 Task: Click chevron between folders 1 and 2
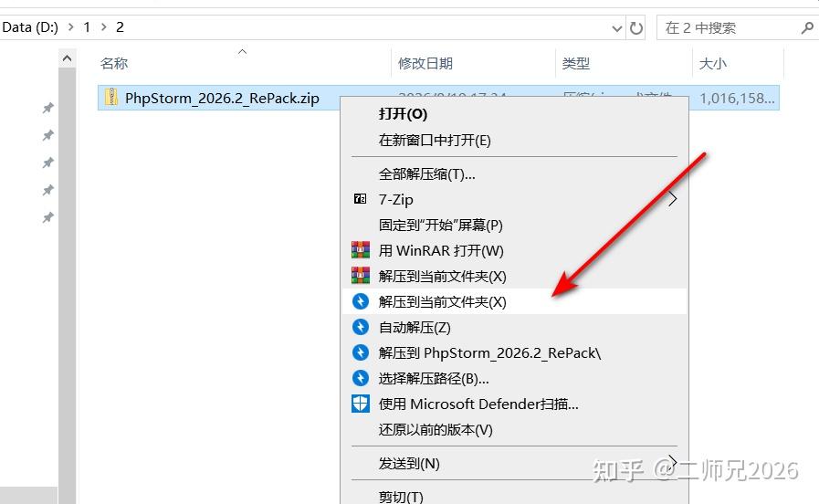(x=104, y=27)
